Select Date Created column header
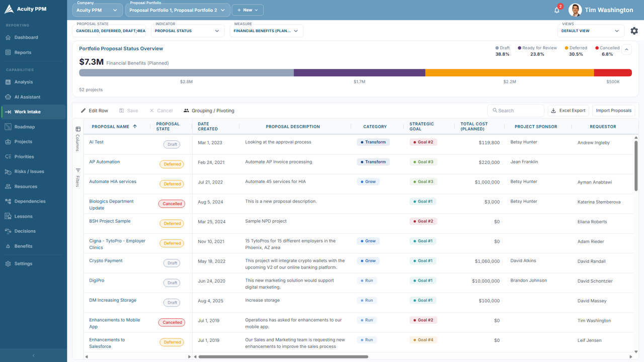644x362 pixels. pyautogui.click(x=207, y=127)
